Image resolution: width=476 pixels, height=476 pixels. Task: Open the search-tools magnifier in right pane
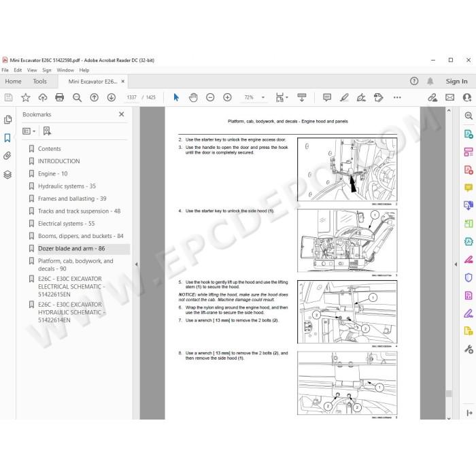tap(469, 116)
